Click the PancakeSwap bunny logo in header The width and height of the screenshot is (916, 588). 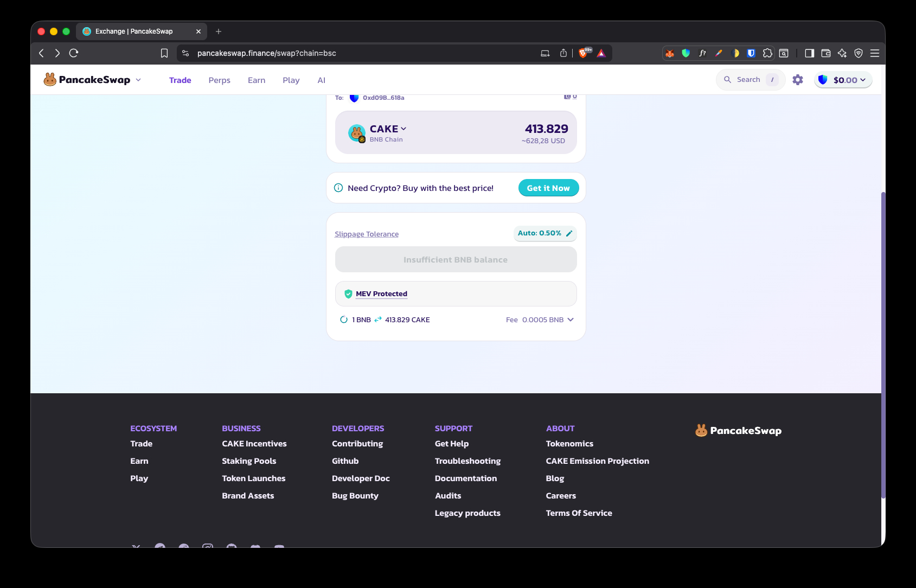[50, 80]
